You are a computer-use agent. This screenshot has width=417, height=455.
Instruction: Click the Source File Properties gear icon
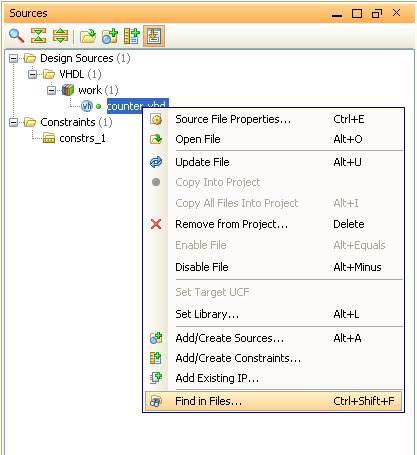pyautogui.click(x=156, y=119)
